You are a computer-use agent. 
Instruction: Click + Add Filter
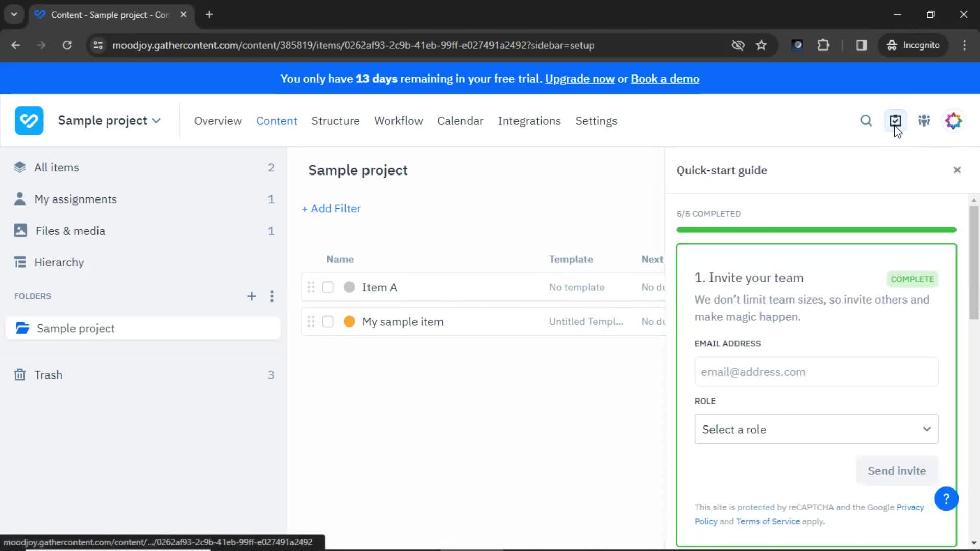[331, 208]
